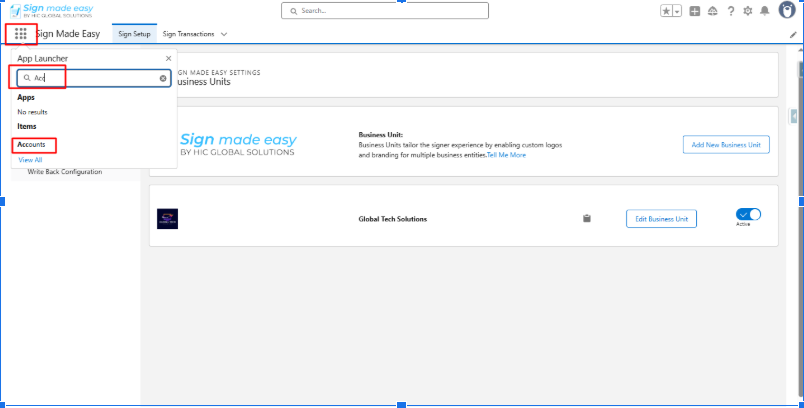Viewport: 804px width, 408px height.
Task: Focus the App Launcher search field
Action: [94, 78]
